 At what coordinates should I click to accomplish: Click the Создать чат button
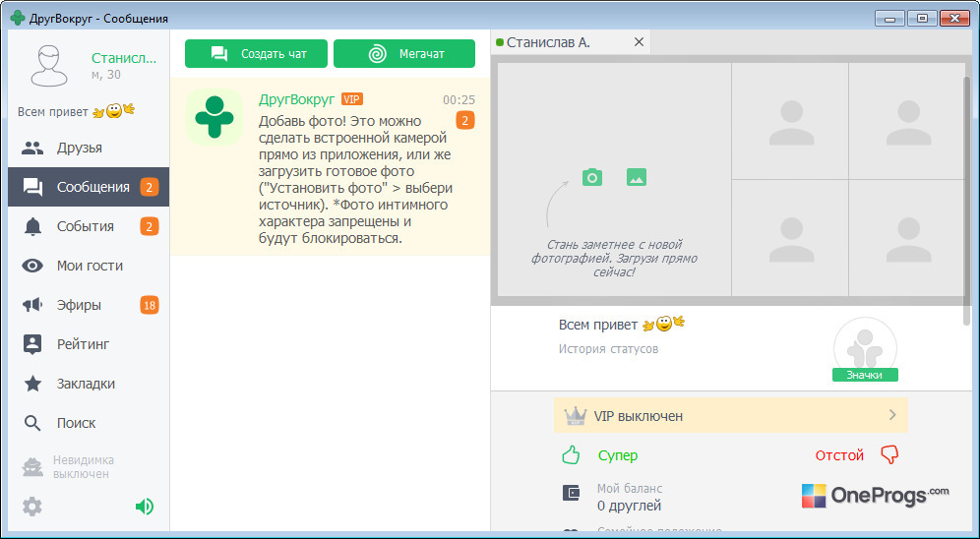(x=256, y=54)
